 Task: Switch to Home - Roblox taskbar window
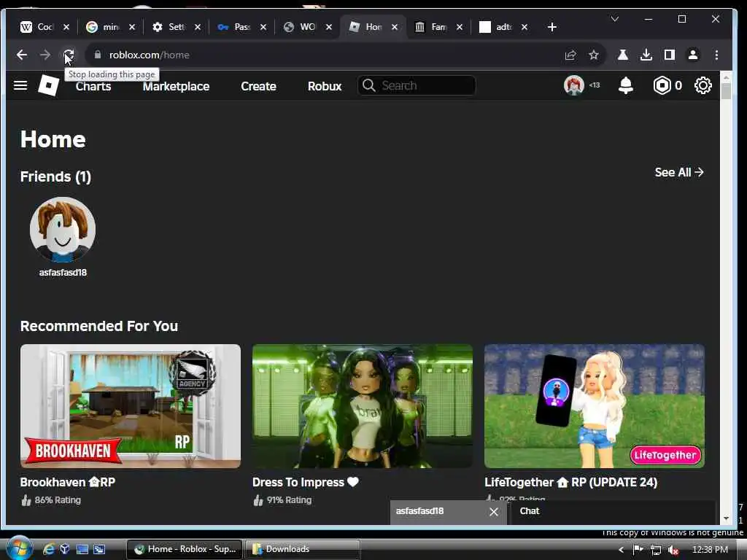pyautogui.click(x=185, y=549)
